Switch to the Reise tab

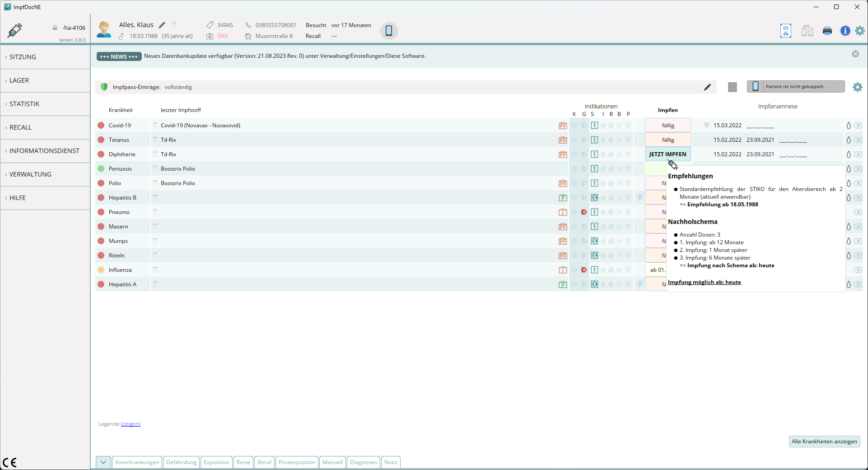tap(243, 462)
